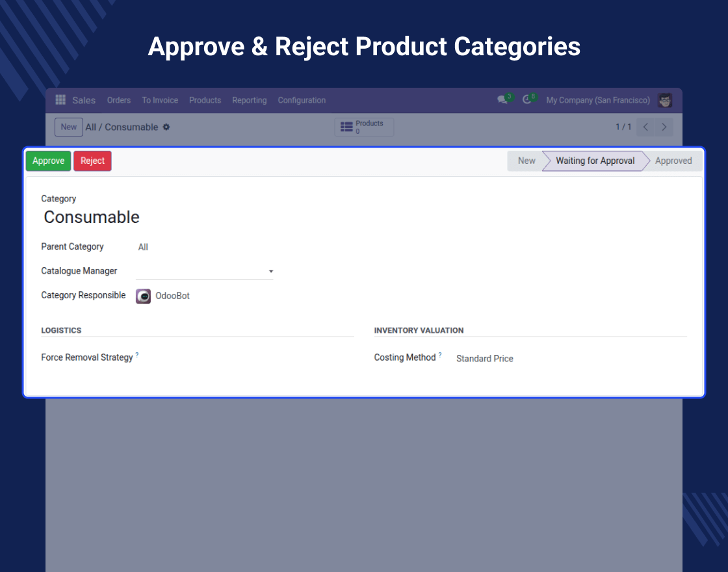This screenshot has height=572, width=728.
Task: Open the messages chat bubble icon
Action: [502, 100]
